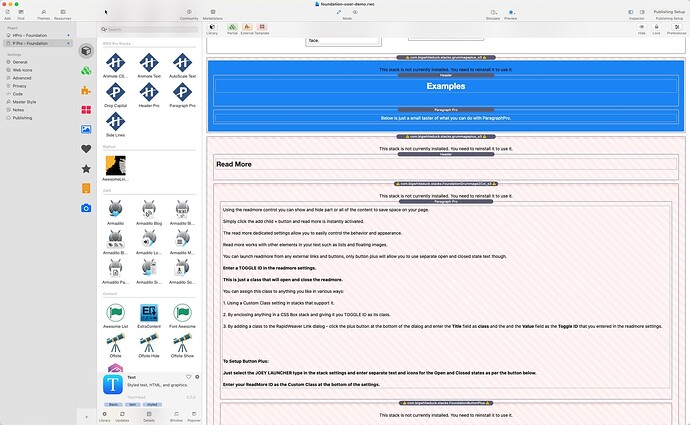Viewport: 690px width, 425px height.
Task: Select the all stacks cube icon
Action: 86,51
